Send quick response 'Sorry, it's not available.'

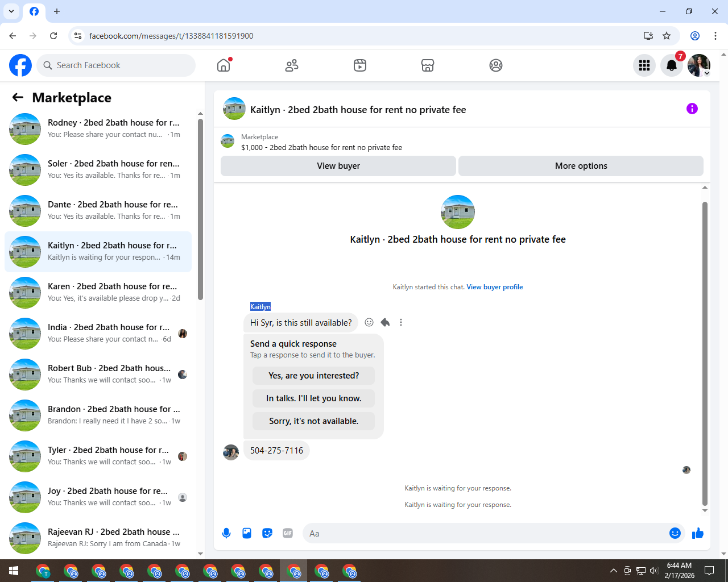(313, 421)
